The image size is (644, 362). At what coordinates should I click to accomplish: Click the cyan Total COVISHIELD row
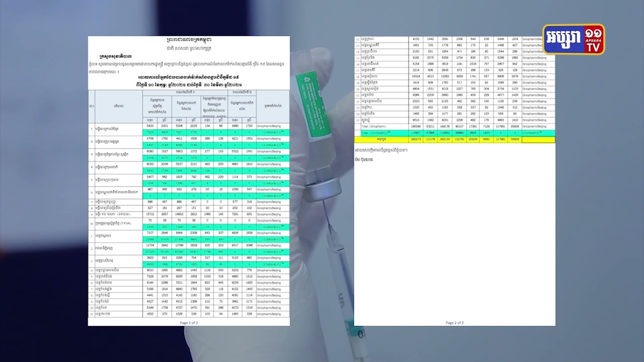coord(454,133)
